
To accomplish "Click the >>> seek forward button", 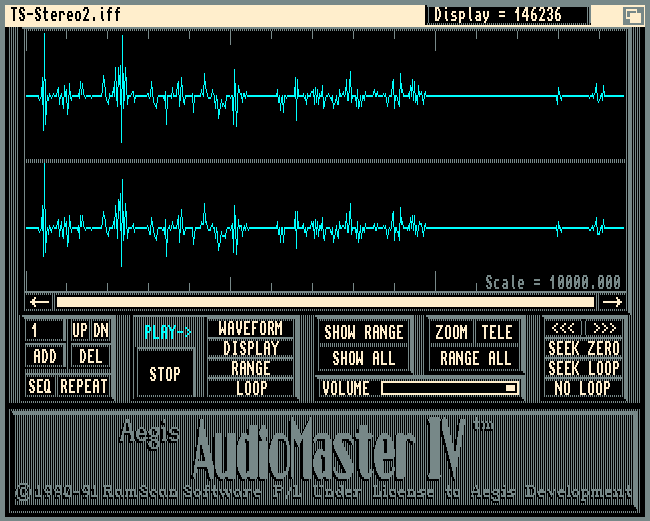I will pyautogui.click(x=604, y=328).
